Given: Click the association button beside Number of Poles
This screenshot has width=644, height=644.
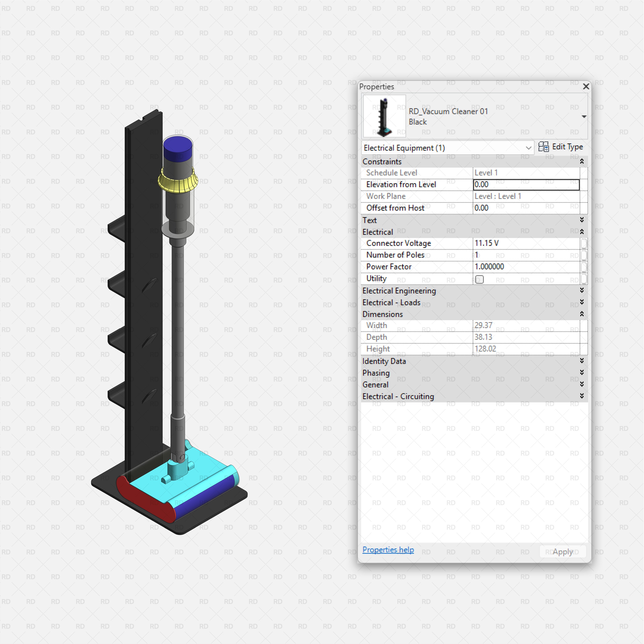Looking at the screenshot, I should pyautogui.click(x=584, y=255).
